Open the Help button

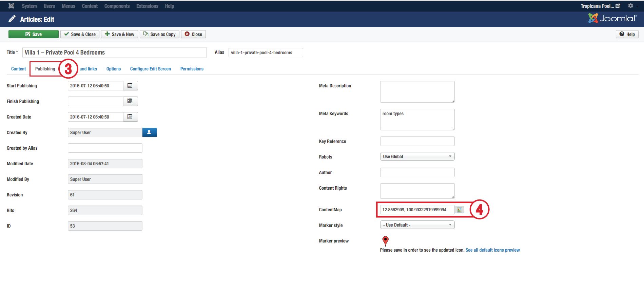tap(627, 34)
